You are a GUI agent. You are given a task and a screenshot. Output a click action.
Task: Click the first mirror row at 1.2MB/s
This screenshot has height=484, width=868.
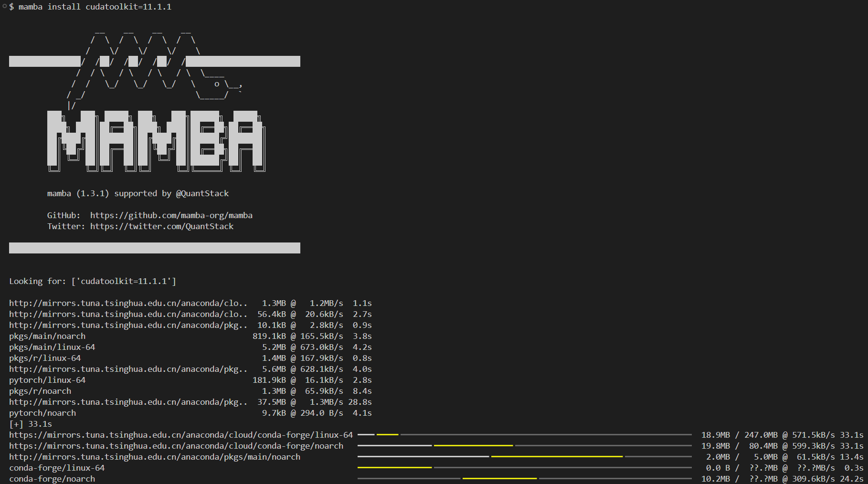tap(191, 303)
